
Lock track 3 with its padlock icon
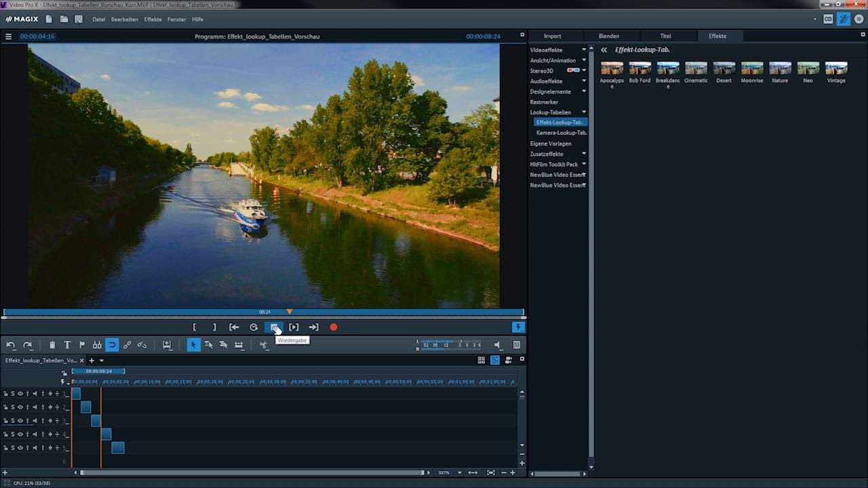5,421
